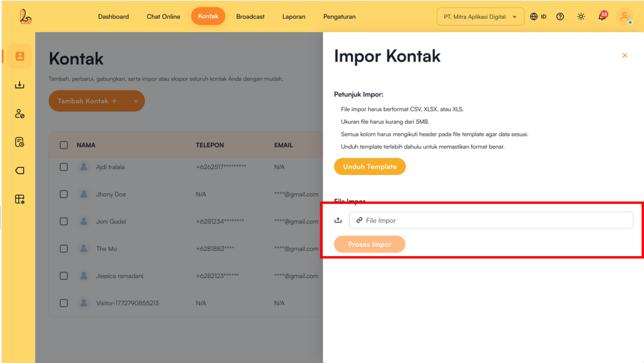Open the notification bell with badge

coord(602,16)
